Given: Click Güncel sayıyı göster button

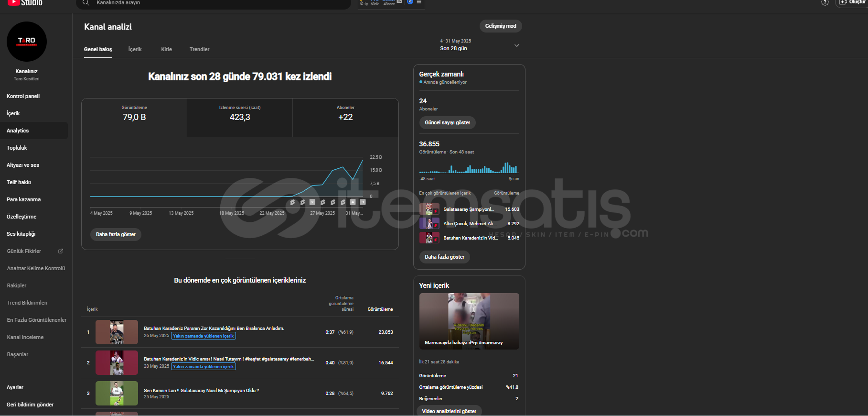Looking at the screenshot, I should [447, 122].
